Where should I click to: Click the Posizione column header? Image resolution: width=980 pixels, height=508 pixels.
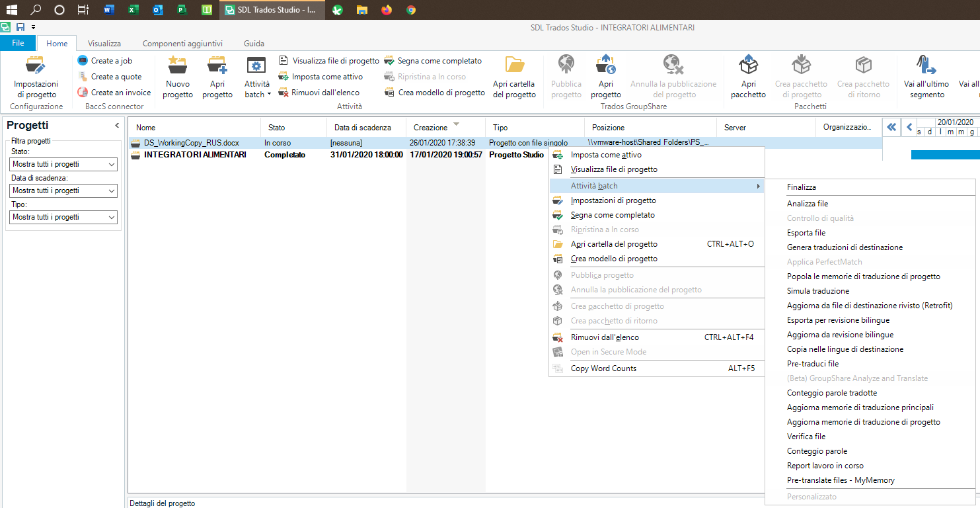coord(650,127)
